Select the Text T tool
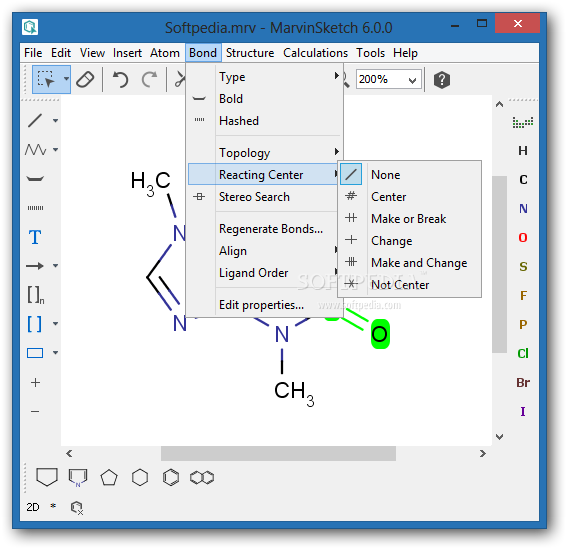Image resolution: width=567 pixels, height=549 pixels. (35, 237)
